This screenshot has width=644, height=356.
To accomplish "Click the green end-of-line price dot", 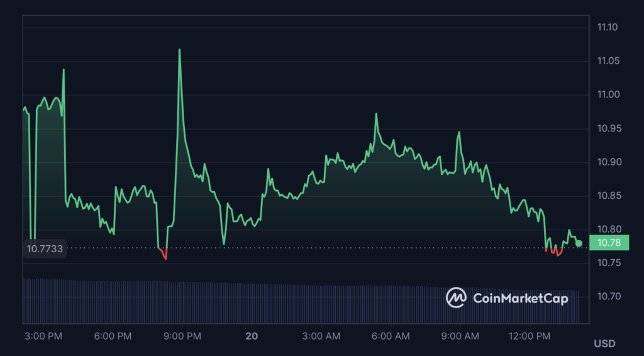I will coord(579,243).
